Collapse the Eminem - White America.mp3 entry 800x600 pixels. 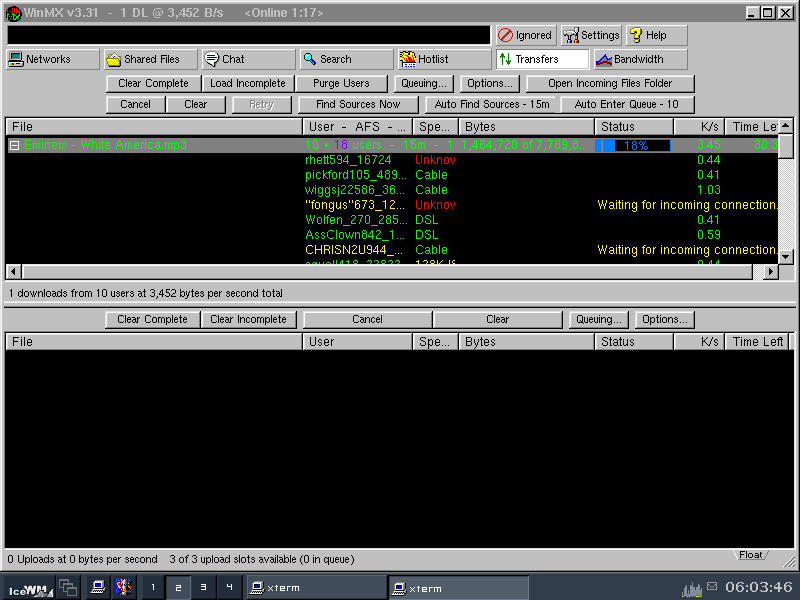point(15,145)
